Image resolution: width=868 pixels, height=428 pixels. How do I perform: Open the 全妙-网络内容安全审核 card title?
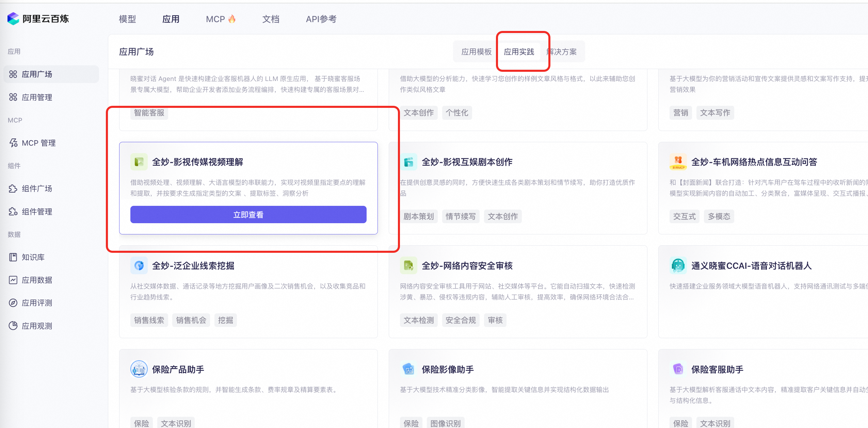[467, 266]
